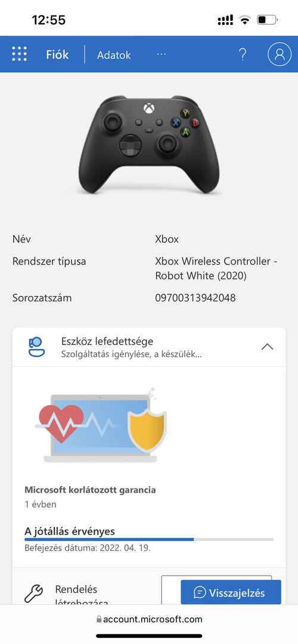The height and width of the screenshot is (644, 298).
Task: Open the more options ellipsis menu
Action: [162, 54]
